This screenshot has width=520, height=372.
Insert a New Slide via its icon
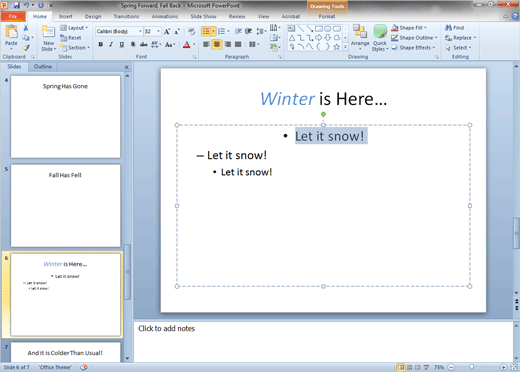pyautogui.click(x=48, y=32)
